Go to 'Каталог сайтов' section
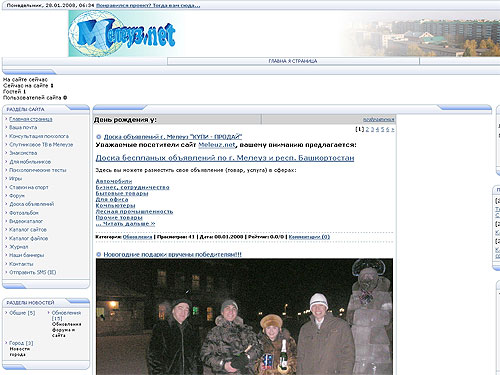This screenshot has height=375, width=500. pyautogui.click(x=28, y=230)
